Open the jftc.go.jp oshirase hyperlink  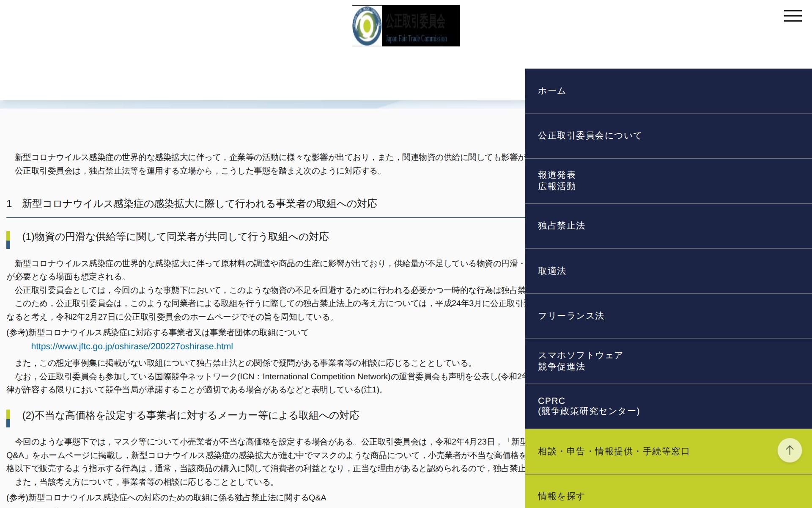click(x=131, y=346)
